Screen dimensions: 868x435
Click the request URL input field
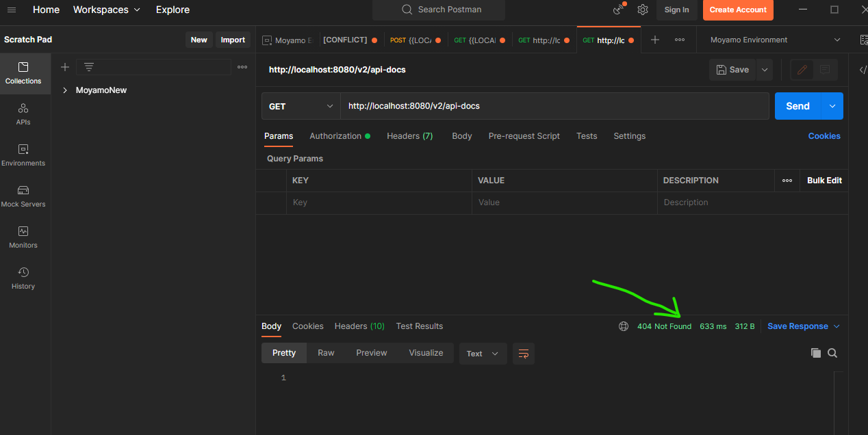554,106
